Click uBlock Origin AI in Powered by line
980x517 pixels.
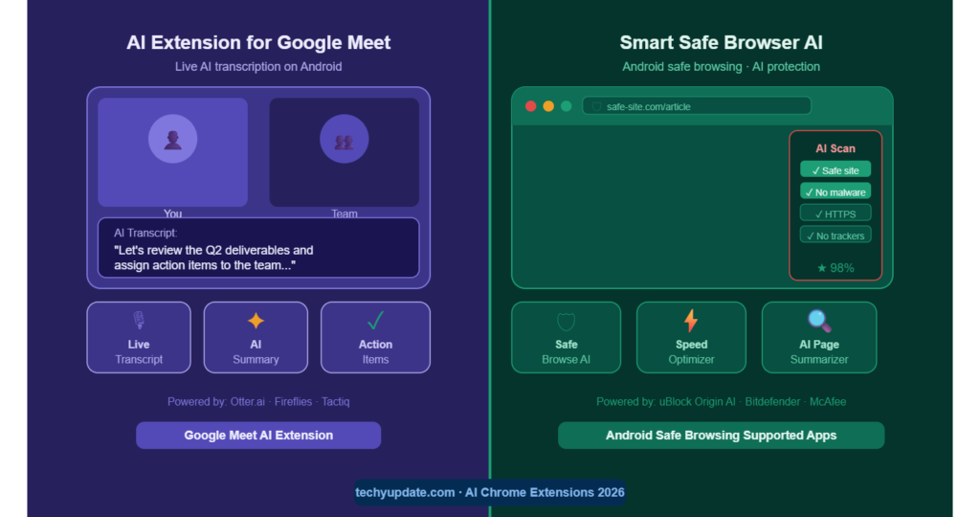pos(697,401)
